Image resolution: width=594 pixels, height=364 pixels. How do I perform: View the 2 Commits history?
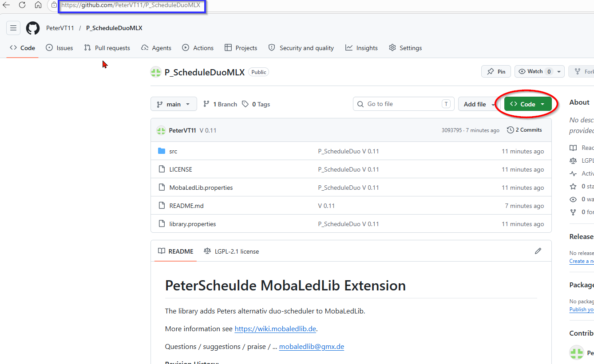pyautogui.click(x=525, y=130)
